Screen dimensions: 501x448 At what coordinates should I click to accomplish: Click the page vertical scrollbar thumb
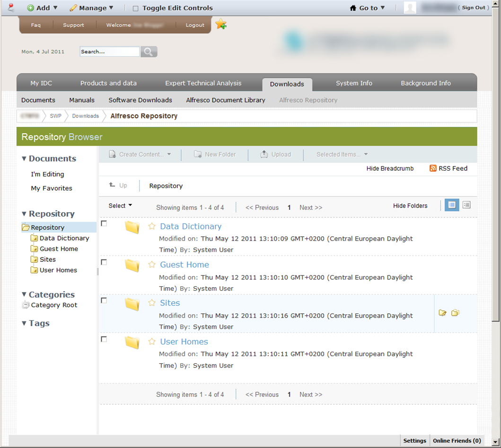(x=496, y=164)
